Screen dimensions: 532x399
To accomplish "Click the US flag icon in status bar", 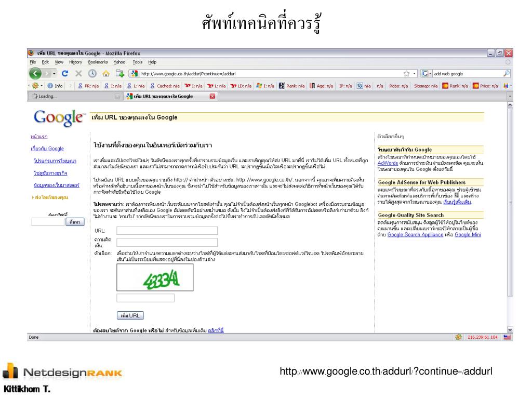I will (x=507, y=337).
